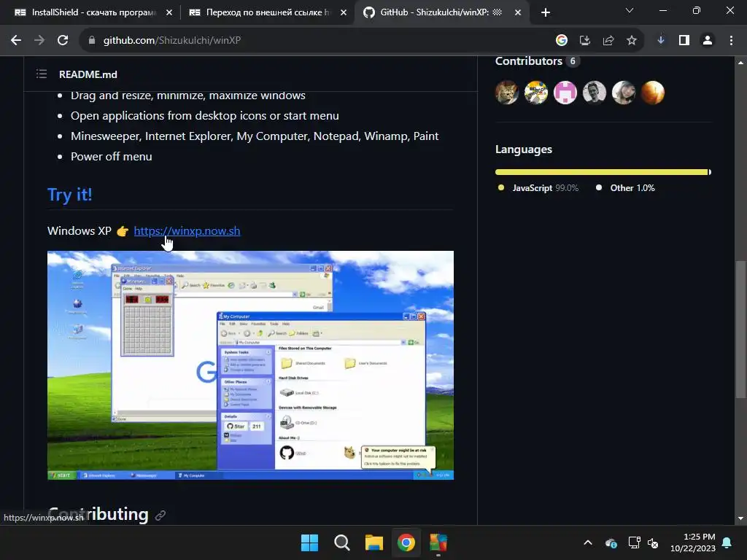Select Other 1.0% language entry
The height and width of the screenshot is (560, 747).
[625, 188]
